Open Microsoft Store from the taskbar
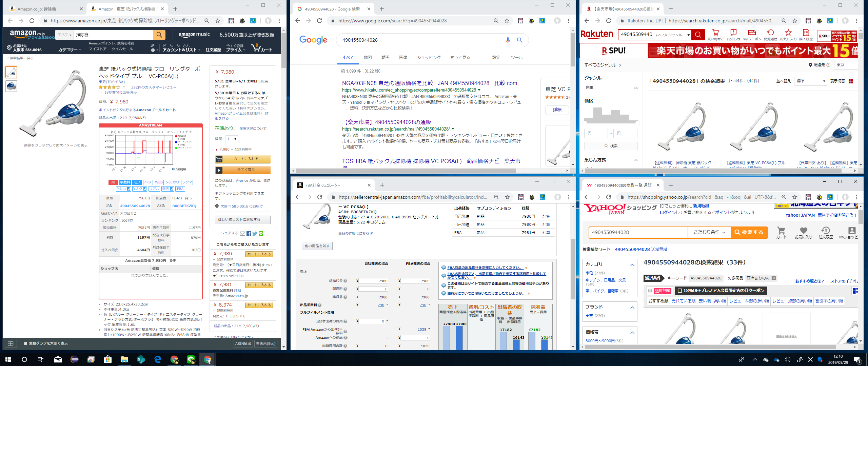This screenshot has height=453, width=868. click(108, 359)
